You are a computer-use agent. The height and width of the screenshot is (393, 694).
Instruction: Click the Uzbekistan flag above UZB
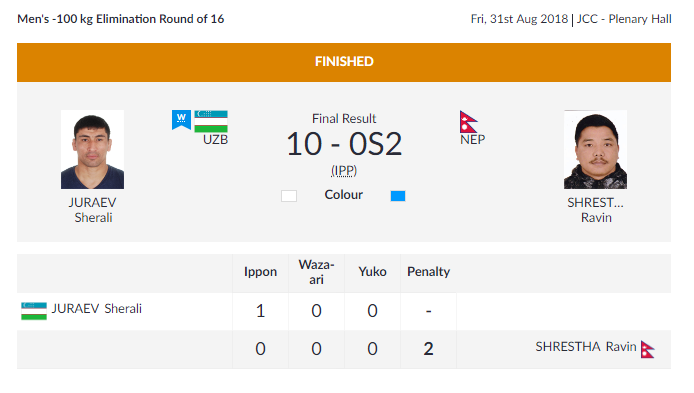click(x=211, y=121)
